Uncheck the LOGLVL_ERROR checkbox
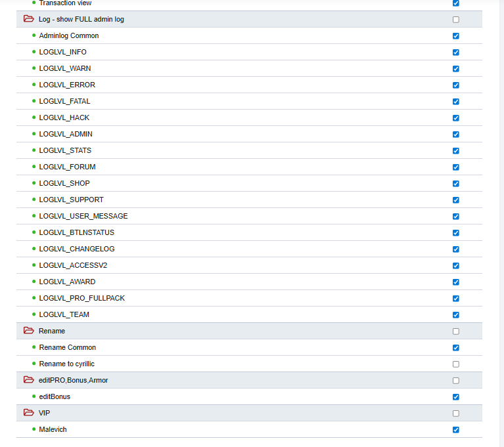504x447 pixels. coord(456,85)
